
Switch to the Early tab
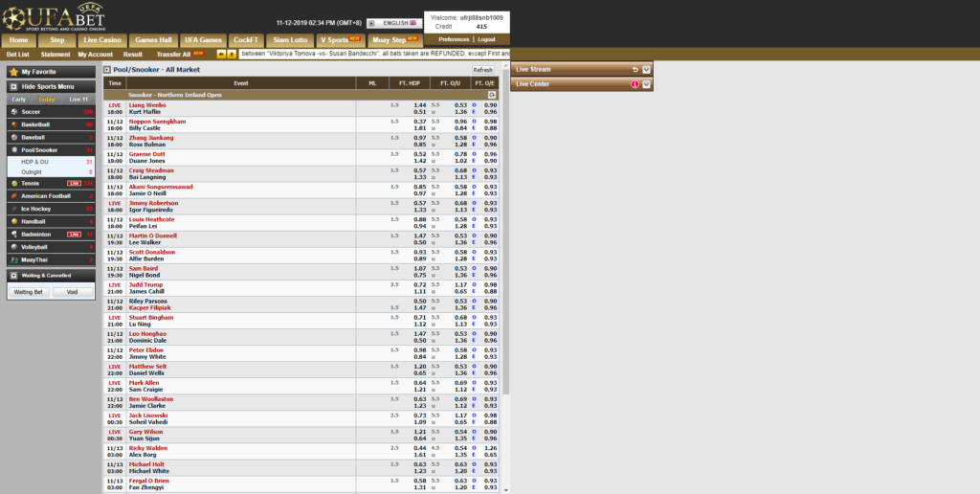pos(19,100)
